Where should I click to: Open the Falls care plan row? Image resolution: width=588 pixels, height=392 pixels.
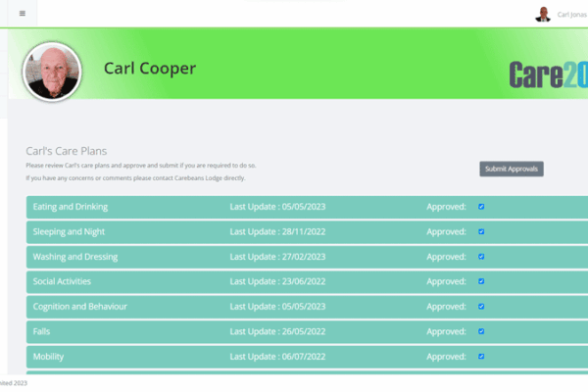pos(44,331)
